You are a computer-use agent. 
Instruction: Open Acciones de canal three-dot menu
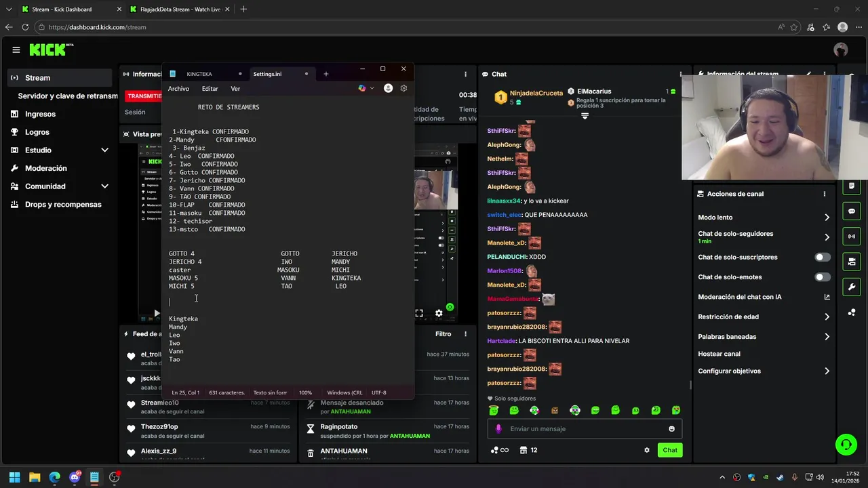tap(825, 194)
